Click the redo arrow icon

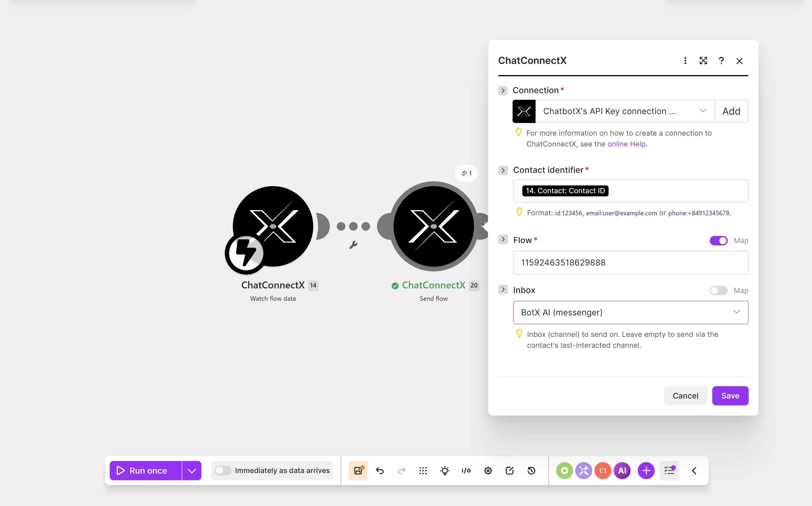click(401, 470)
